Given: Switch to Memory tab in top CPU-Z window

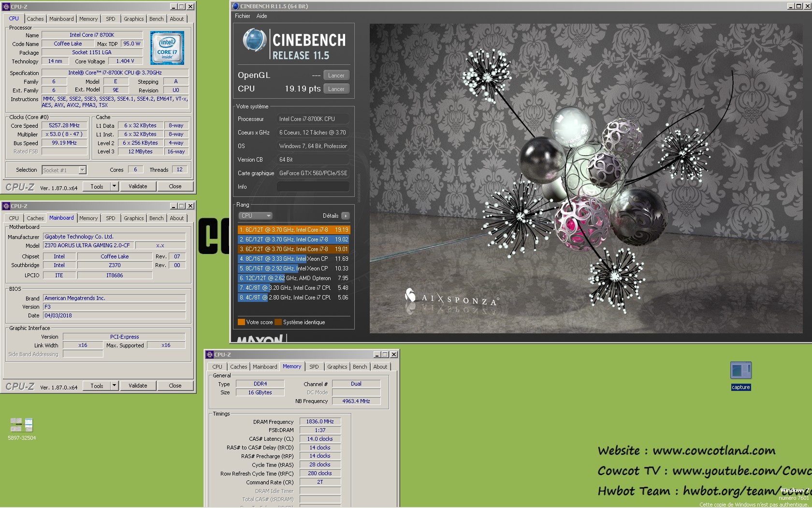Looking at the screenshot, I should [x=88, y=19].
